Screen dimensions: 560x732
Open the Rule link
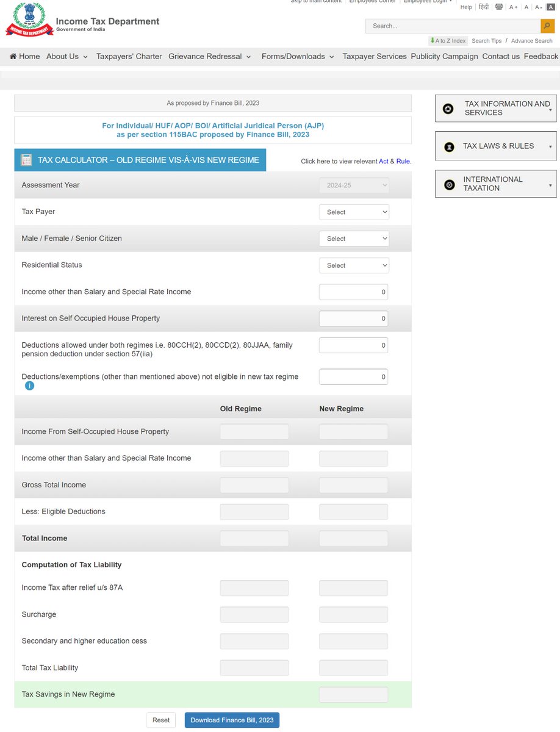403,162
